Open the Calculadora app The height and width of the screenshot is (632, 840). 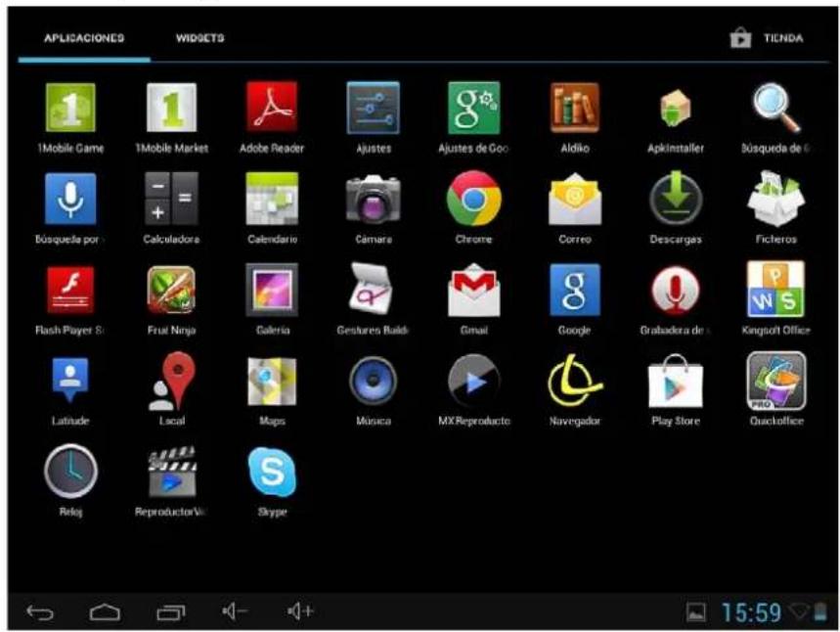click(171, 199)
